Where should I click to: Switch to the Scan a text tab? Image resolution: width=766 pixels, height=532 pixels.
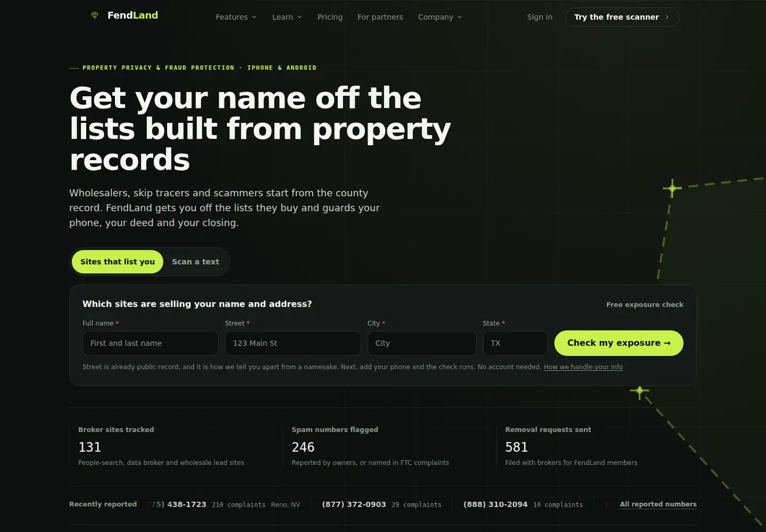195,262
